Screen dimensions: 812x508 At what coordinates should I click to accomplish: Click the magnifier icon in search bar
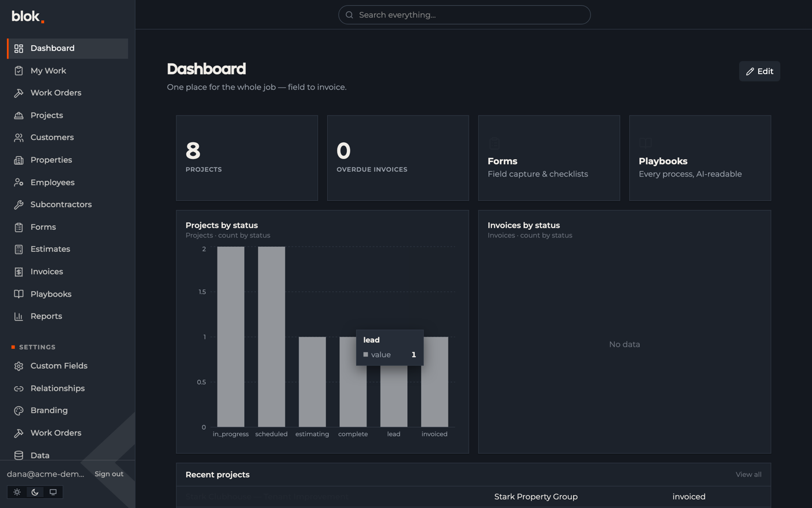[349, 15]
